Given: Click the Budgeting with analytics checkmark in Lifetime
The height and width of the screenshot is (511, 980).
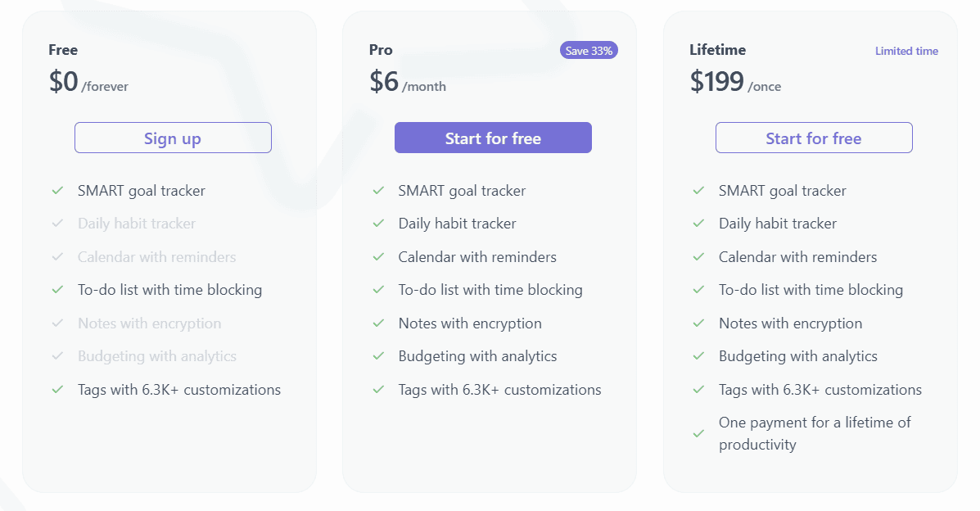Looking at the screenshot, I should pyautogui.click(x=698, y=356).
